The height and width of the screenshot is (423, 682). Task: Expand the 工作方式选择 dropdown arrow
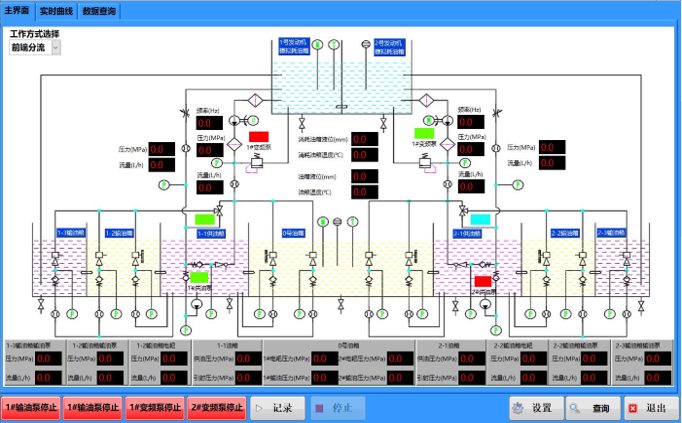56,47
